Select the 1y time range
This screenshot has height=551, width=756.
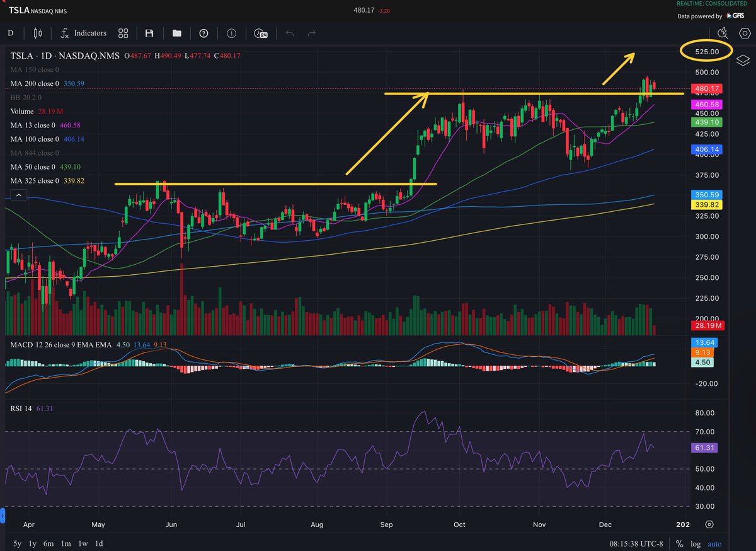coord(33,543)
